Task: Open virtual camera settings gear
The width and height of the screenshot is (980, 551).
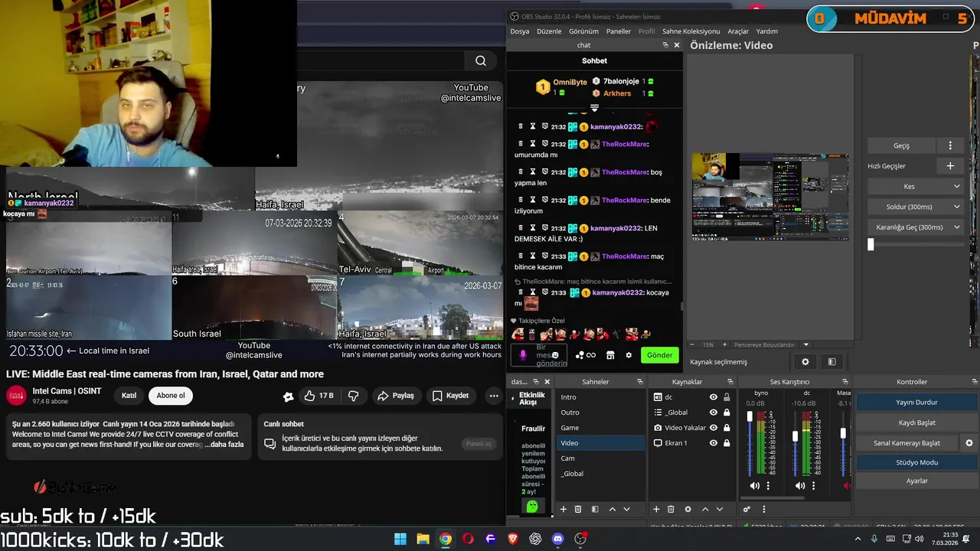Action: pyautogui.click(x=969, y=443)
